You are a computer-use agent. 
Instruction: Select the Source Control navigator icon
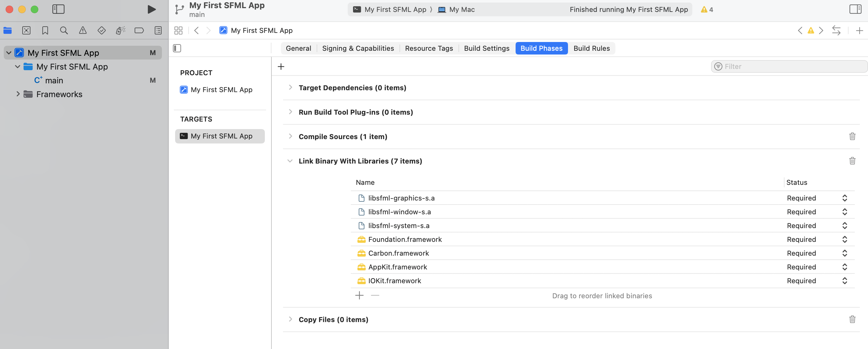tap(26, 30)
